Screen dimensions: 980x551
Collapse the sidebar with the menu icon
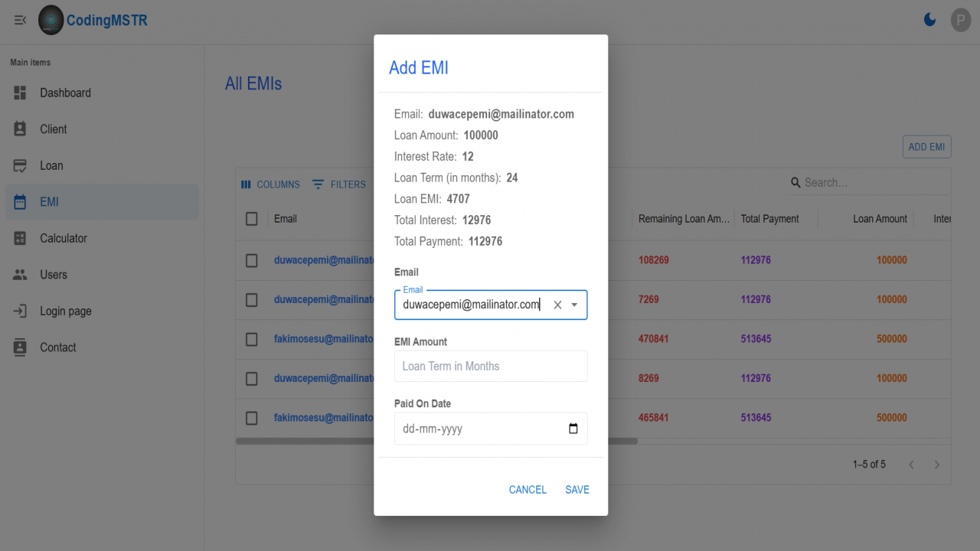click(20, 20)
